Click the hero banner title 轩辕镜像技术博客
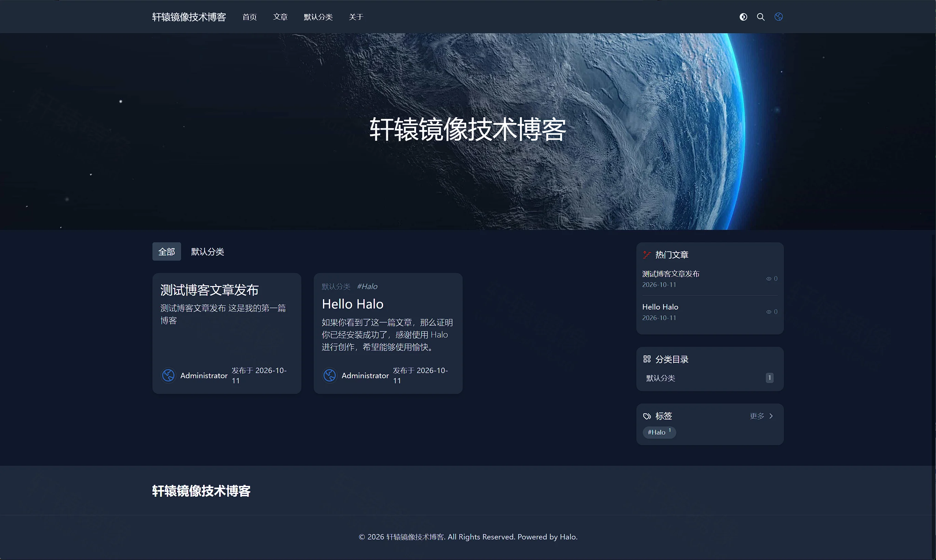The width and height of the screenshot is (936, 560). (468, 129)
